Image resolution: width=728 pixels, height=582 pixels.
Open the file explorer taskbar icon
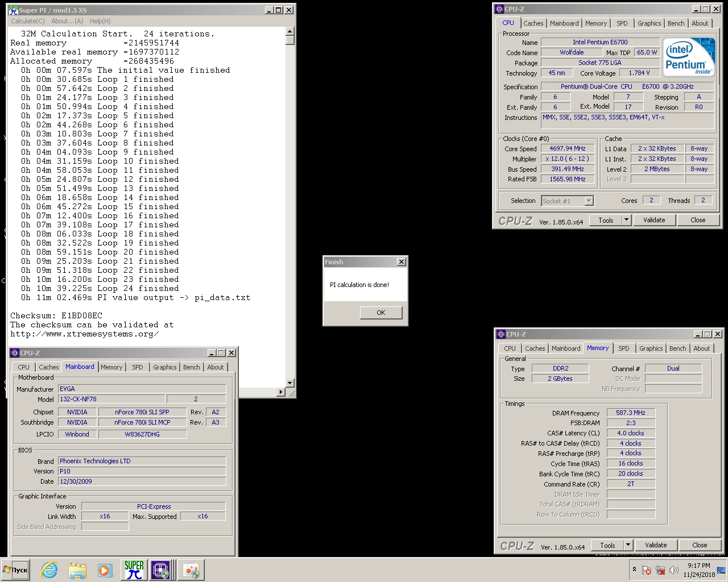pyautogui.click(x=77, y=570)
